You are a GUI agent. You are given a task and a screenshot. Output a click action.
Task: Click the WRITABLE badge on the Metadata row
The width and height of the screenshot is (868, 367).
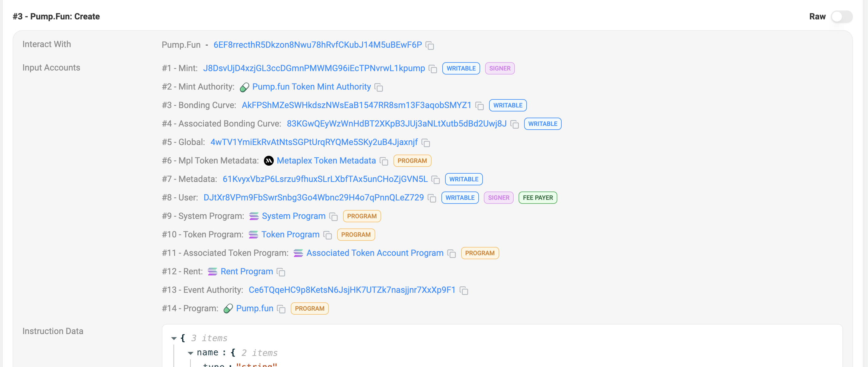[x=464, y=179]
